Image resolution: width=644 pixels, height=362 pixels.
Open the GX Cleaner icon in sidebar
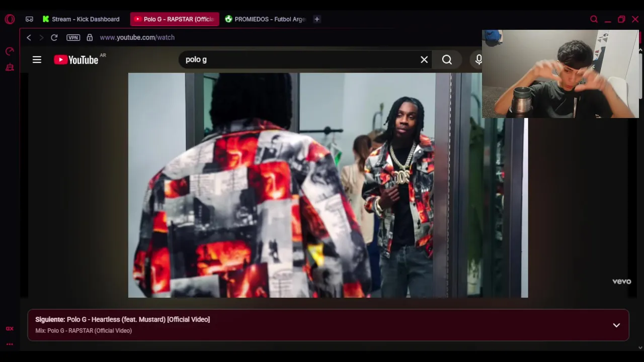coord(10,67)
